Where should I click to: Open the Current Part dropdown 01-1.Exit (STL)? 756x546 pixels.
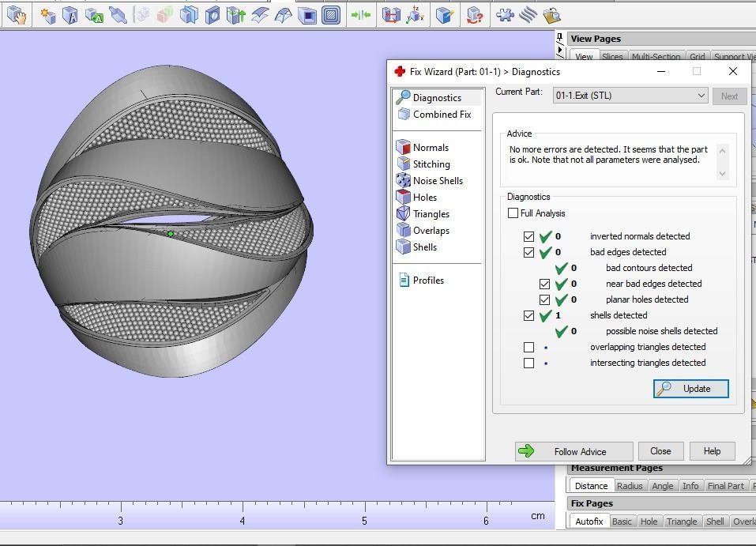click(x=630, y=96)
